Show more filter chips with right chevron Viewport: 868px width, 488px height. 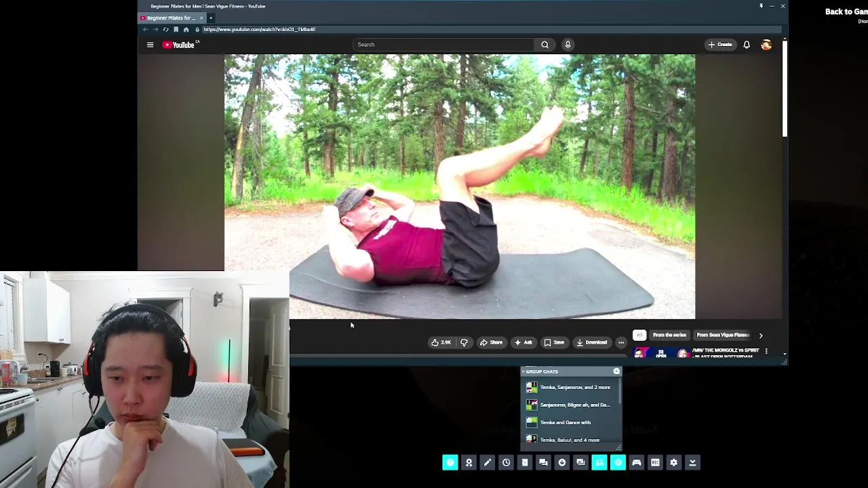coord(761,335)
